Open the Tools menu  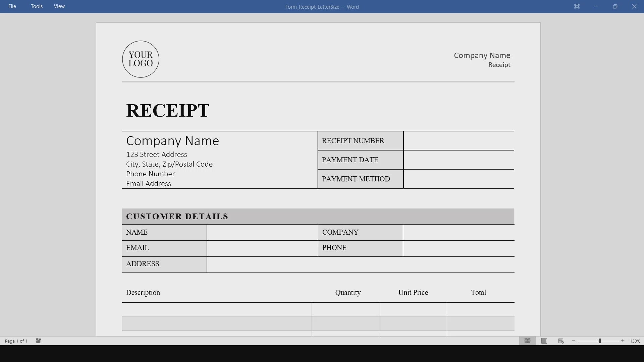pyautogui.click(x=37, y=6)
